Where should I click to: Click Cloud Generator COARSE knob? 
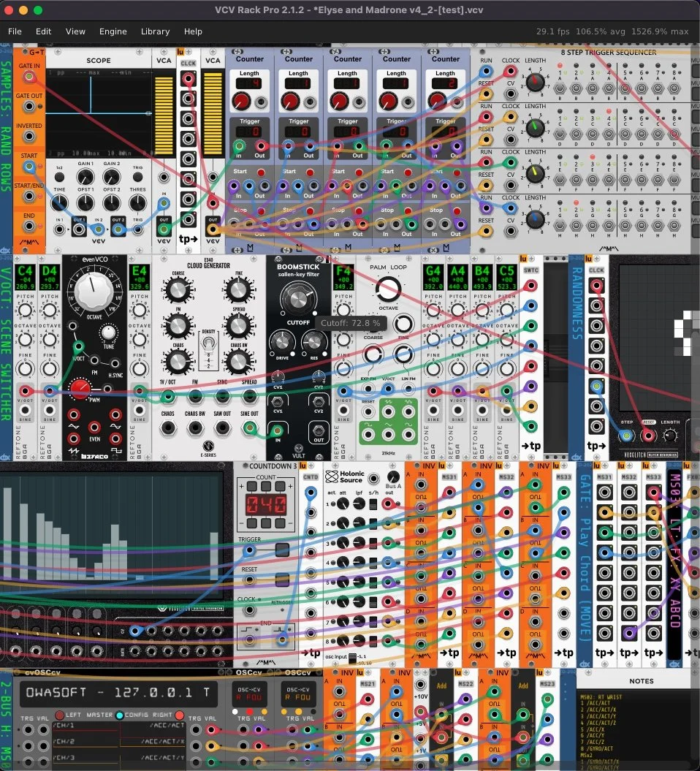point(178,290)
